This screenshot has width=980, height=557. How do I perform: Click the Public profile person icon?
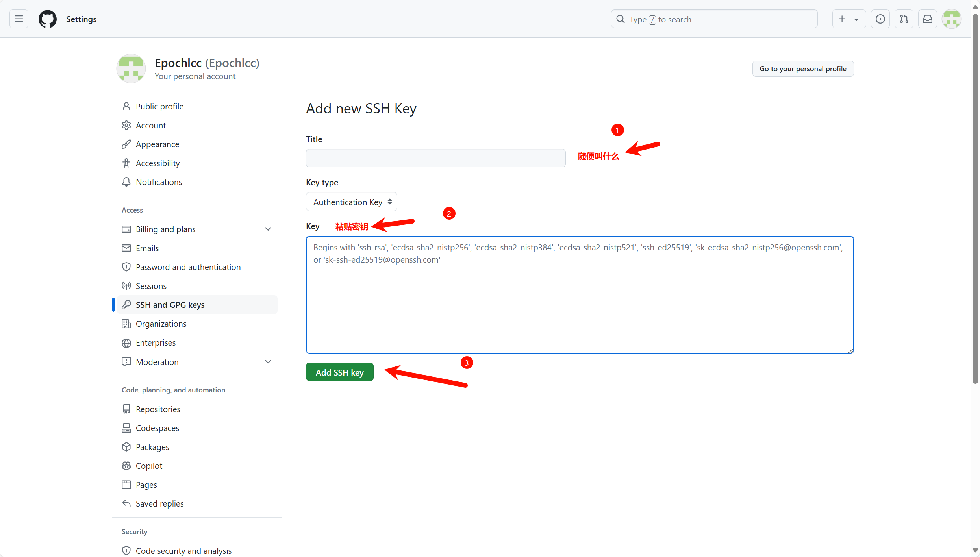[126, 106]
